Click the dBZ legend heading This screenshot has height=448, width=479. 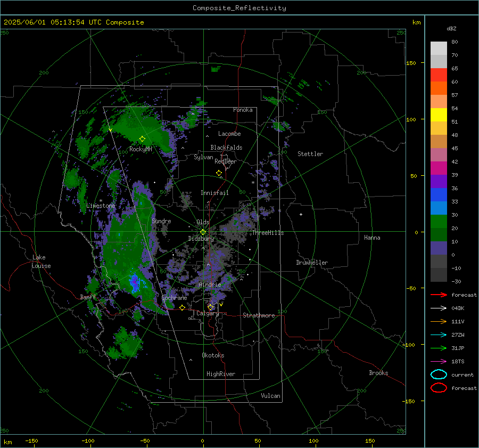pos(451,28)
